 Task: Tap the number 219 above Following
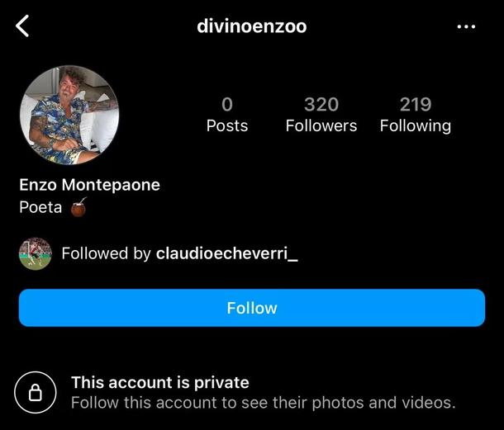[416, 104]
